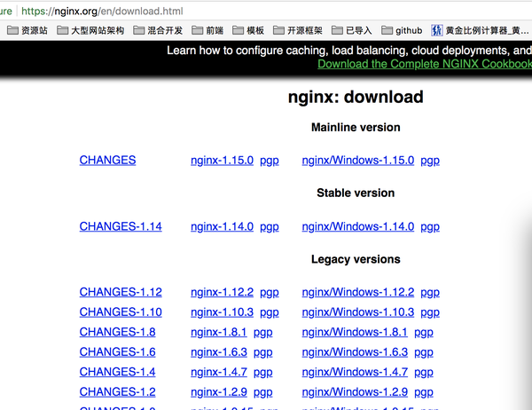Open Download the Complete NGINX Cookbook link

[x=425, y=64]
